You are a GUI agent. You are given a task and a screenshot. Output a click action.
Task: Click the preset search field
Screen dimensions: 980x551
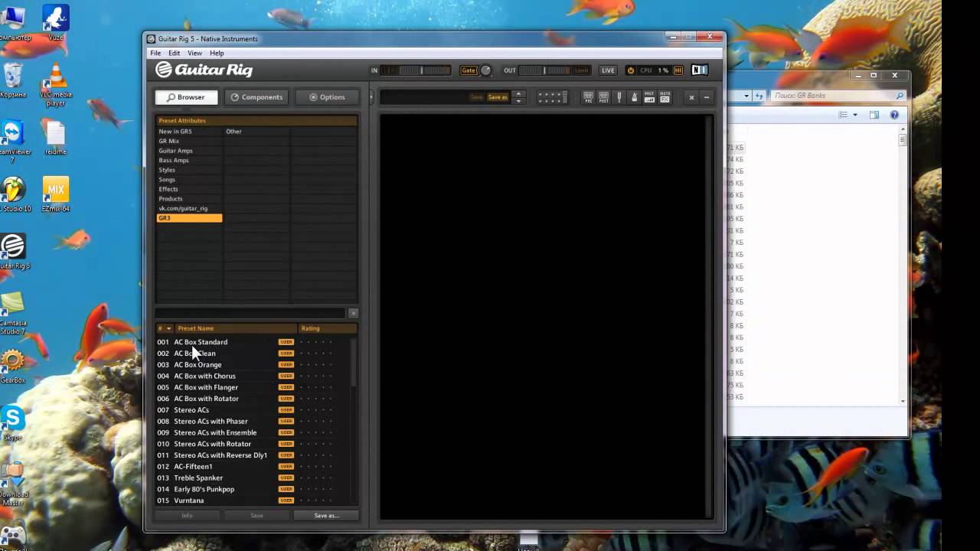pos(251,313)
